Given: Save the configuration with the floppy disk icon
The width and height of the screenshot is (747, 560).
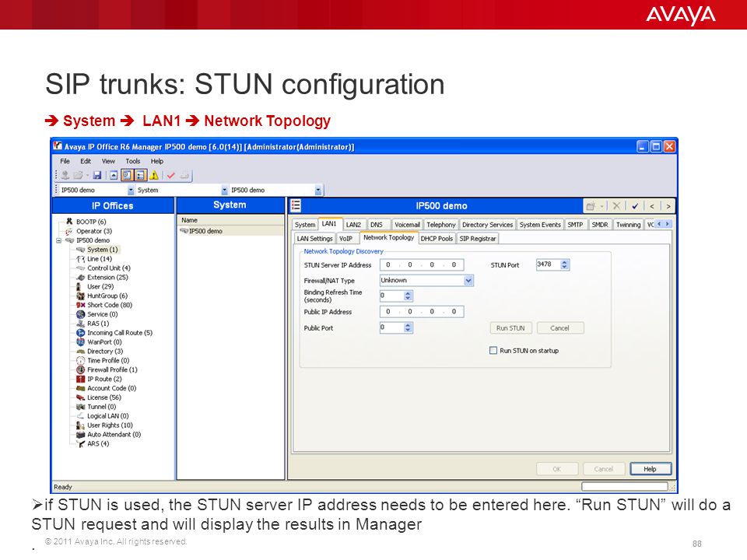Looking at the screenshot, I should point(97,176).
